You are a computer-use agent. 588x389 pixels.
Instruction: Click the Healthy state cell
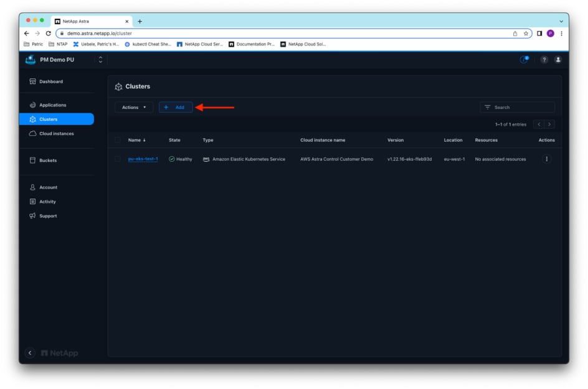(x=181, y=159)
